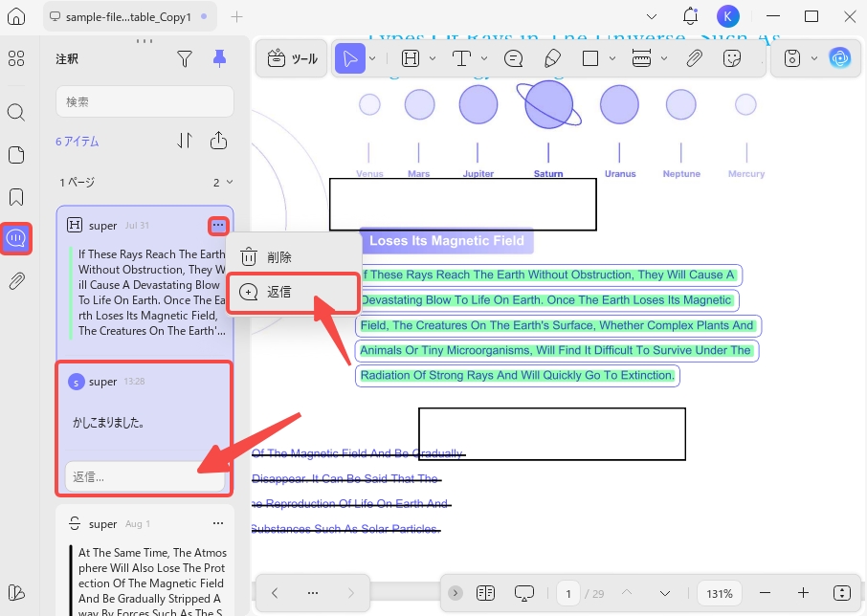Screen dimensions: 867x616
Task: Open the bookmarks panel icon
Action: 16,197
